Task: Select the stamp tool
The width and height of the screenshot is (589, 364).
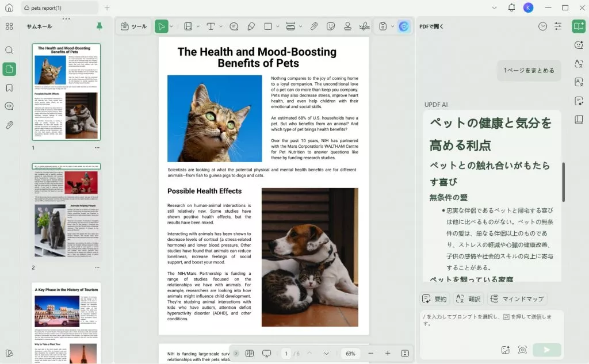Action: [347, 26]
